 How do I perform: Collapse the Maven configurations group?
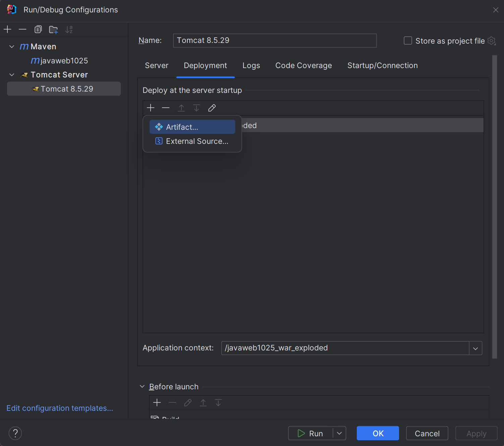12,46
